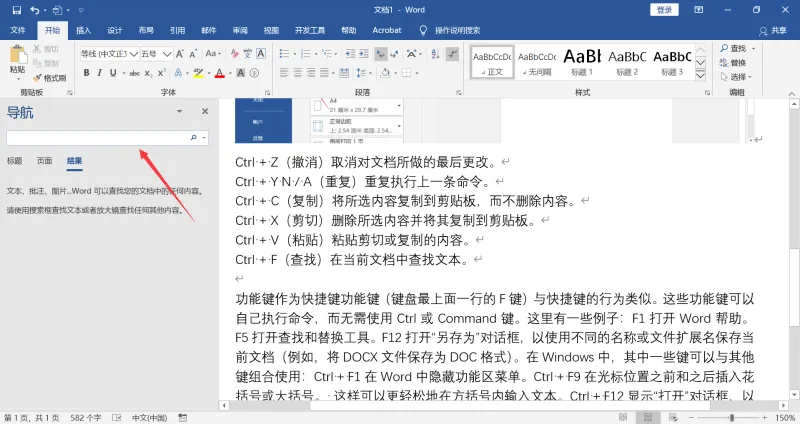Click the Character Border (boxed A) icon
The image size is (800, 424).
point(261,54)
